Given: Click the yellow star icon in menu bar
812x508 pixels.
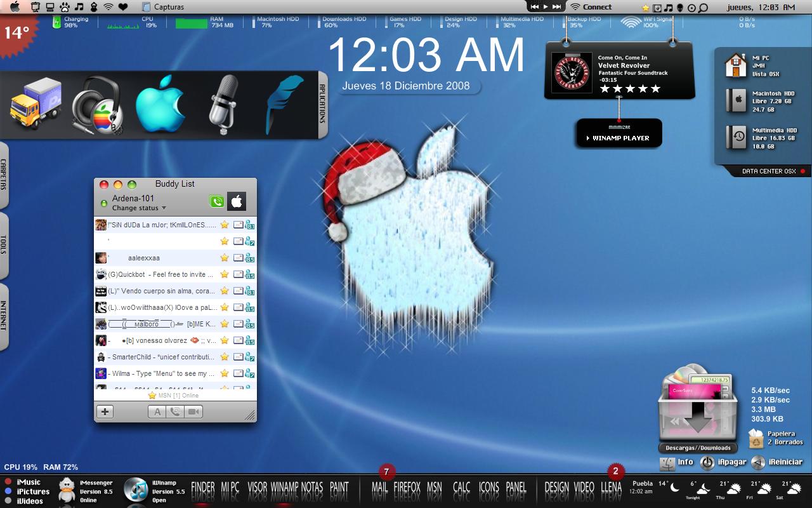Looking at the screenshot, I should click(646, 8).
